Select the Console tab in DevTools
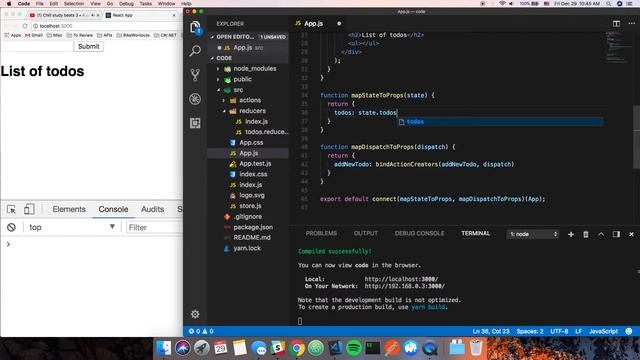This screenshot has height=360, width=640. click(x=113, y=209)
